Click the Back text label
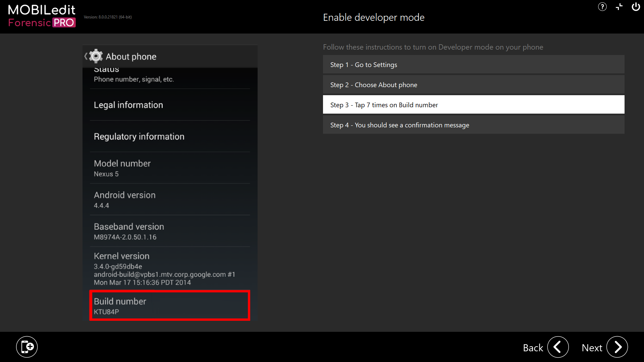644x362 pixels. (533, 348)
